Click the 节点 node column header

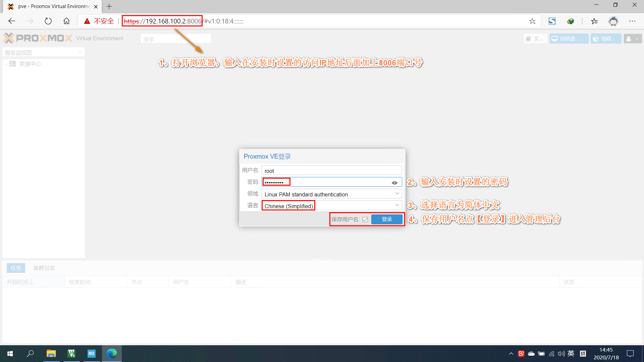[x=148, y=282]
